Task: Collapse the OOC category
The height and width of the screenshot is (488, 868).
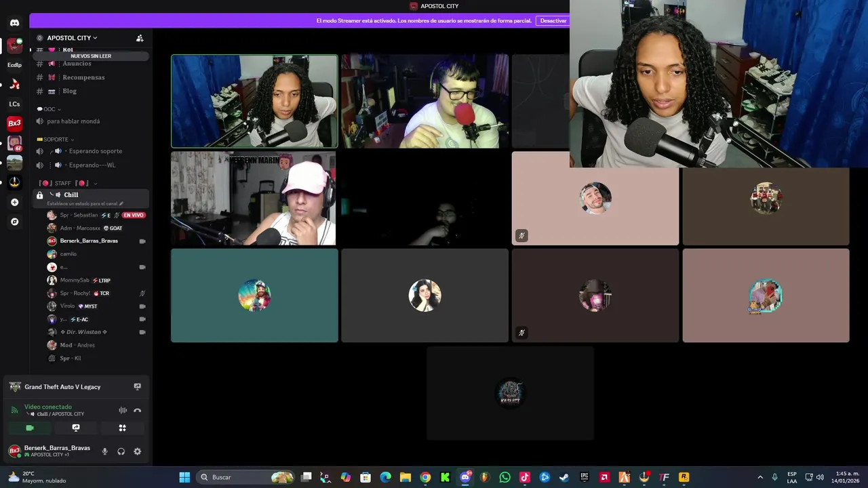Action: click(49, 109)
